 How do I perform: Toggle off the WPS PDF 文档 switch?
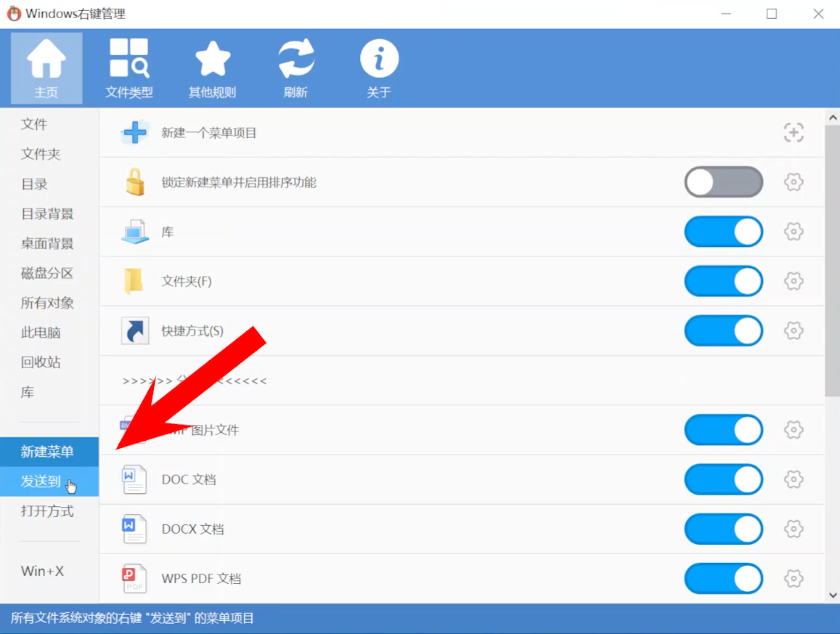click(x=723, y=579)
